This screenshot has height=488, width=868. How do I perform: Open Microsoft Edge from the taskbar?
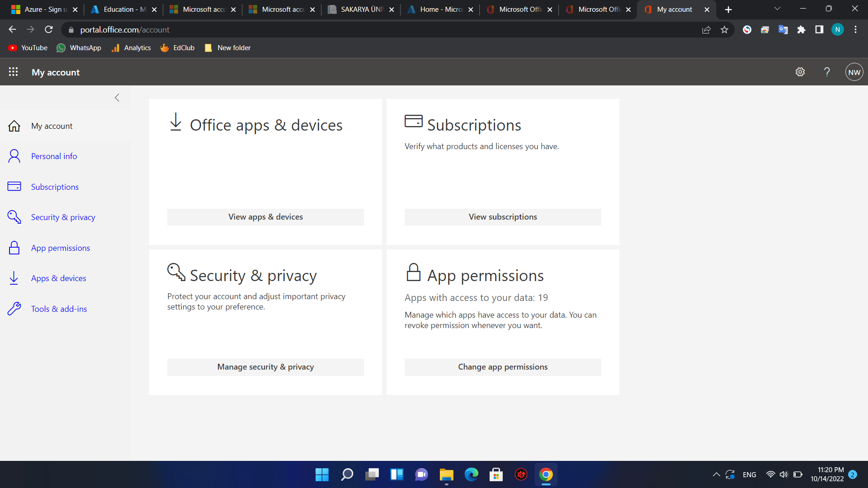[471, 474]
